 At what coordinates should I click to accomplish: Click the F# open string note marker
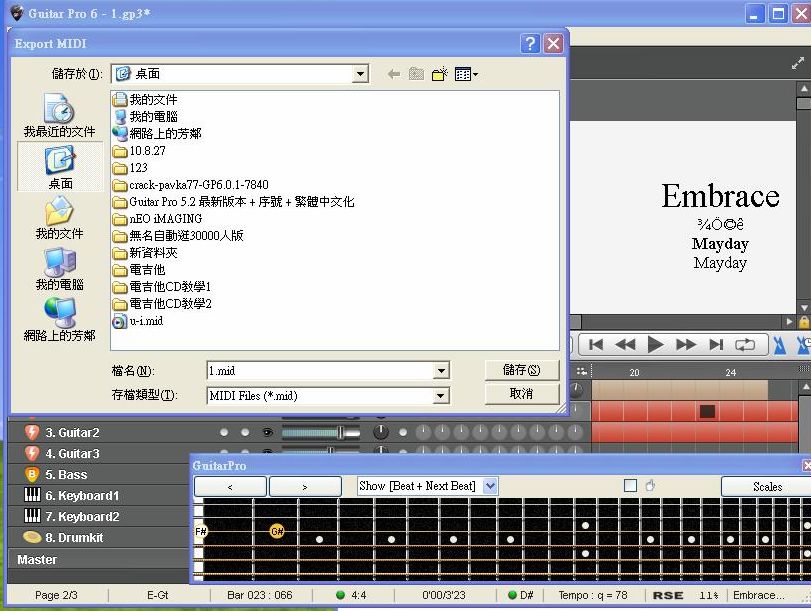(201, 531)
